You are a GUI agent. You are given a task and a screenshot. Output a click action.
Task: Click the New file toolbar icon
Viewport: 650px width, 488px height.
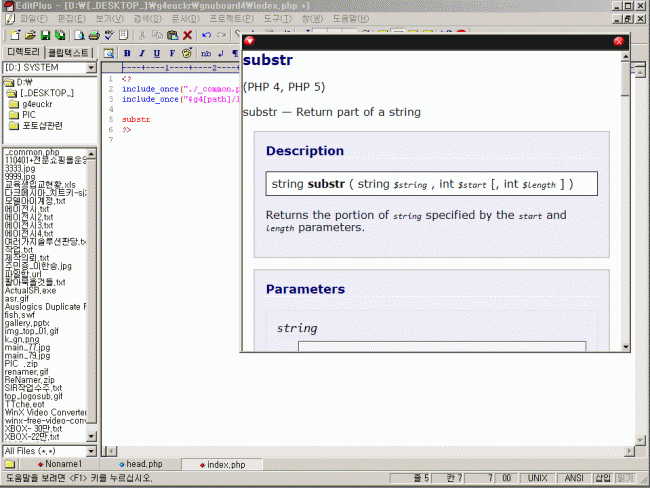[14, 35]
